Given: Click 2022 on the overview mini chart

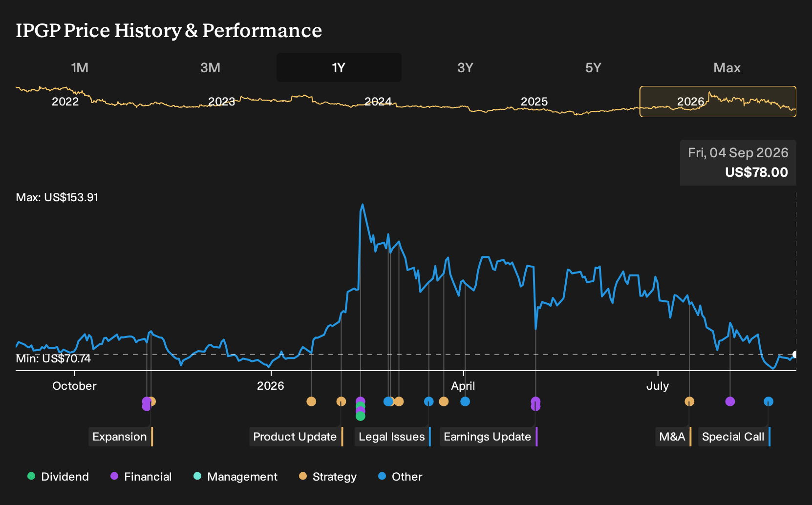Looking at the screenshot, I should (x=65, y=102).
